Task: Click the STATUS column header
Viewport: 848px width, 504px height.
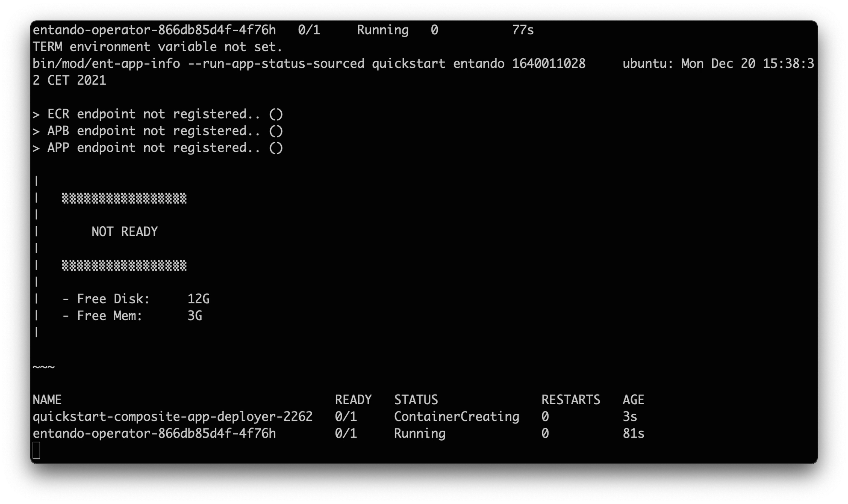Action: click(x=416, y=400)
